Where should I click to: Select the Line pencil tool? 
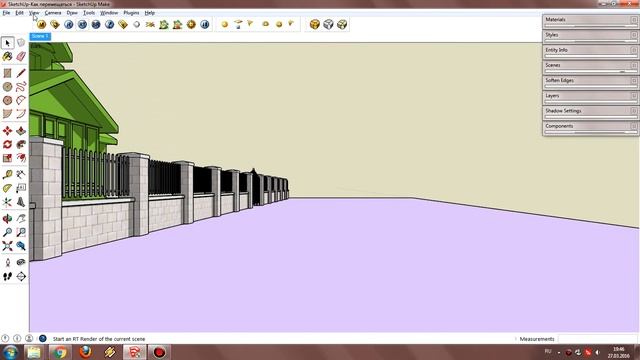pyautogui.click(x=21, y=73)
